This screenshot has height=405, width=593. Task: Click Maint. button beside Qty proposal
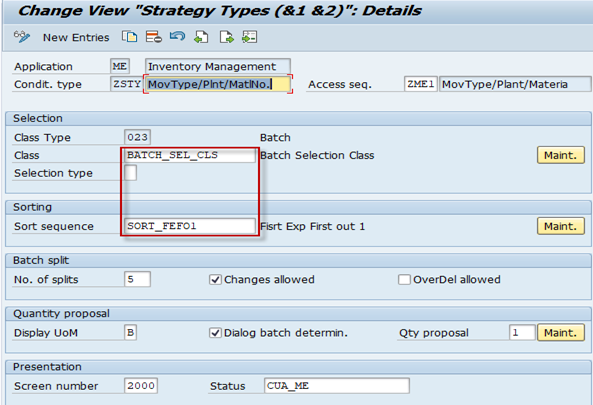click(x=560, y=333)
